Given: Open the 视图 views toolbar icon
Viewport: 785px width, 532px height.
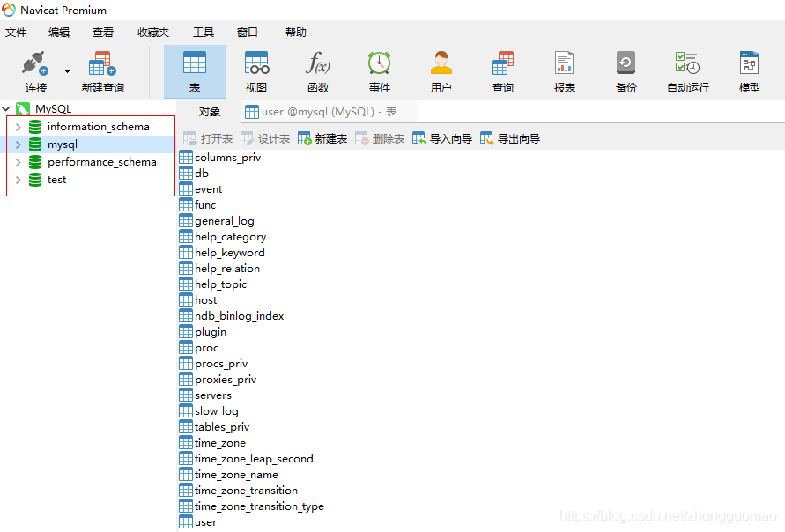Looking at the screenshot, I should (x=256, y=63).
